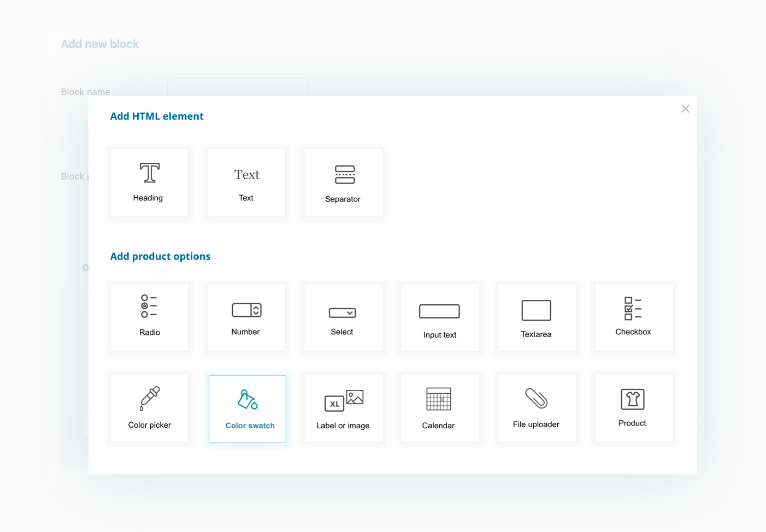
Task: Close the Add HTML element dialog
Action: click(x=685, y=109)
